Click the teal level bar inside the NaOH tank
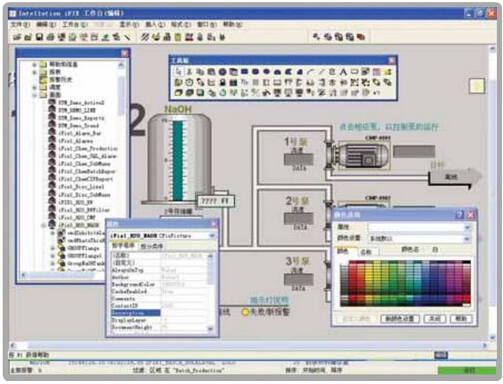Viewport: 503px width, 384px height. (x=178, y=160)
